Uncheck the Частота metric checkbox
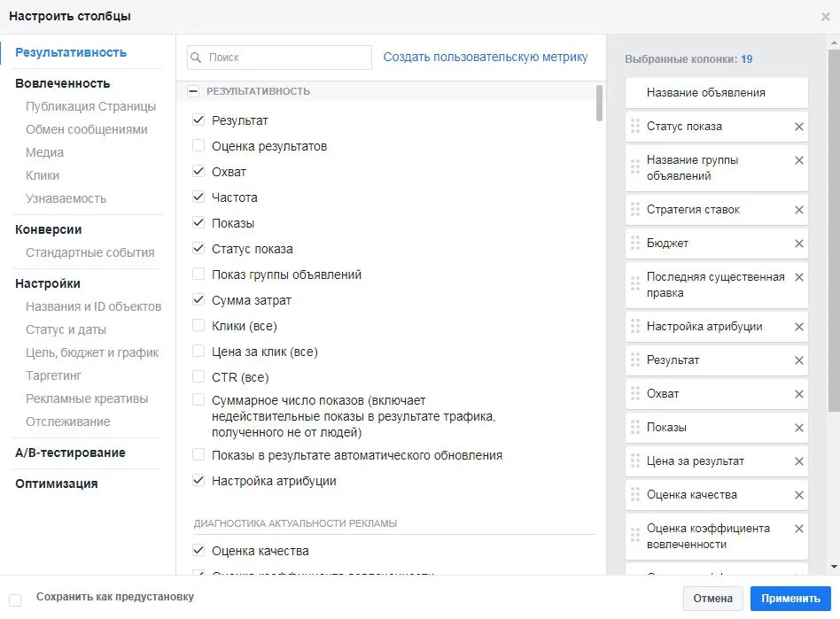The height and width of the screenshot is (619, 840). pyautogui.click(x=198, y=197)
